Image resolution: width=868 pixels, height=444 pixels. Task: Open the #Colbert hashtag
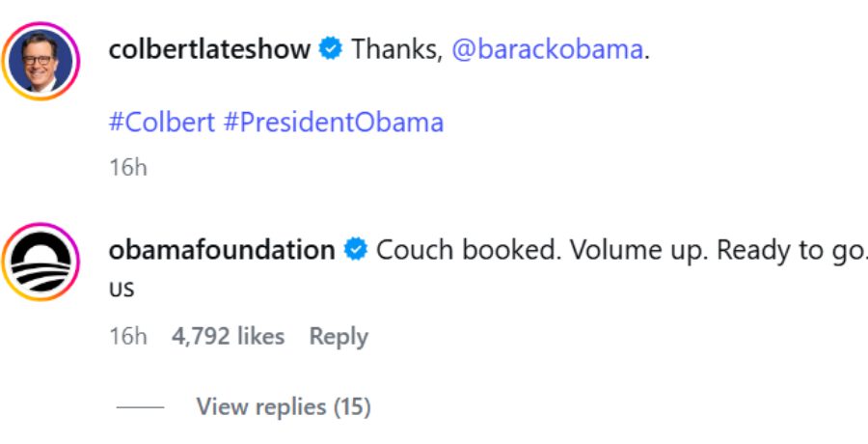(162, 123)
